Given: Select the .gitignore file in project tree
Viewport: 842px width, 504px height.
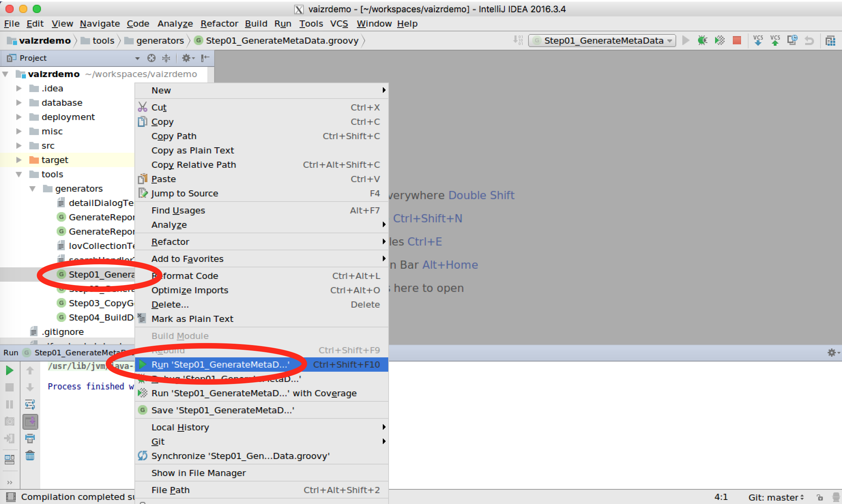Looking at the screenshot, I should click(x=57, y=332).
